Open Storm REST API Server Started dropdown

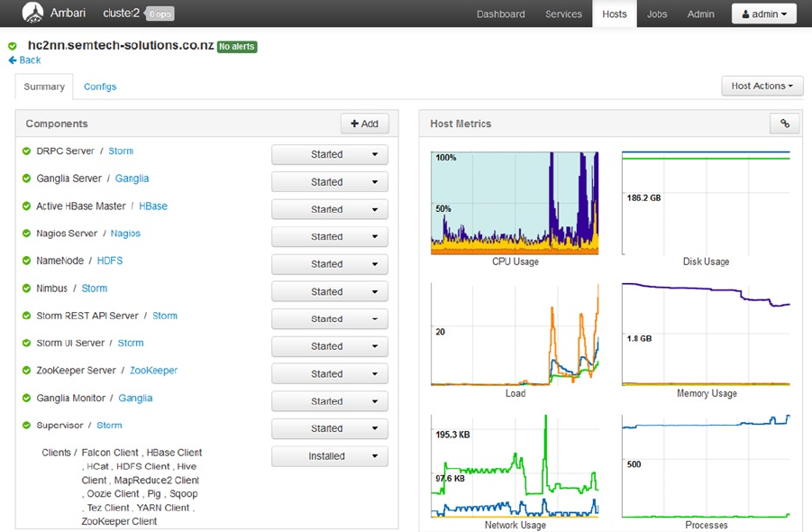coord(330,319)
